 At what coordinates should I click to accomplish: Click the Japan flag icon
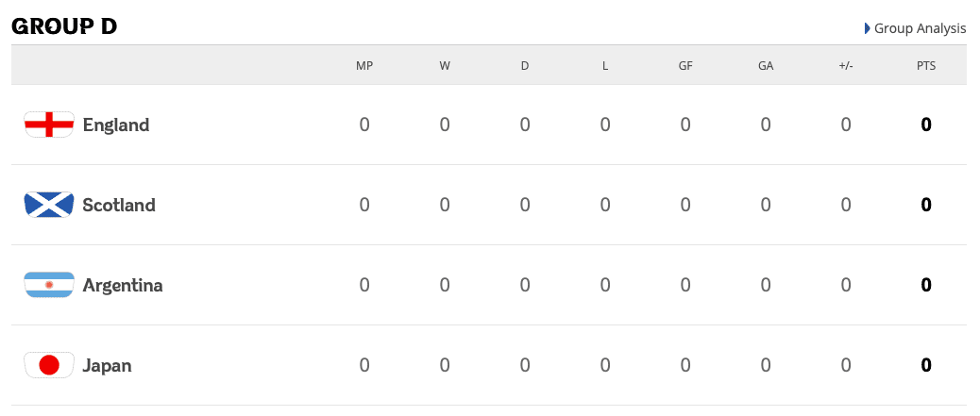[x=49, y=365]
